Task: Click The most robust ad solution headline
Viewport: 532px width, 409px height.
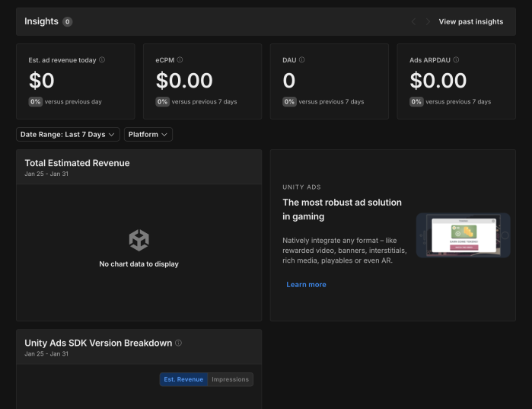Action: 342,209
